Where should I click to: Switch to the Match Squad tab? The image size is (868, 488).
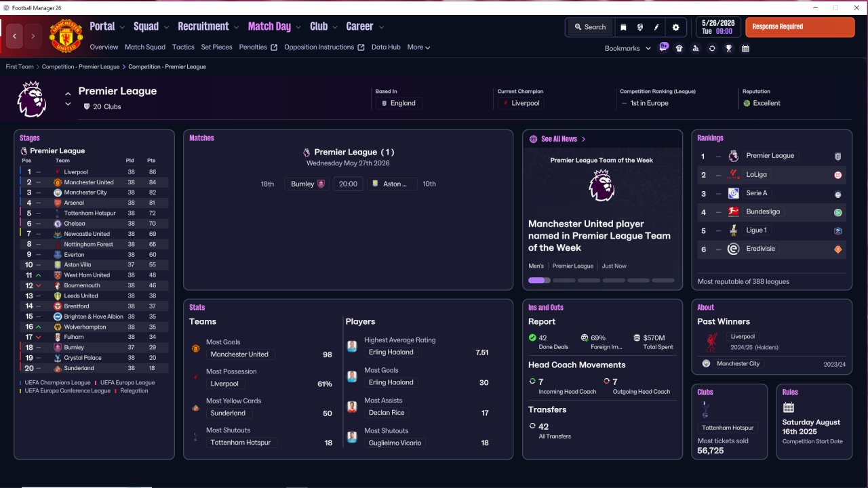click(x=145, y=47)
